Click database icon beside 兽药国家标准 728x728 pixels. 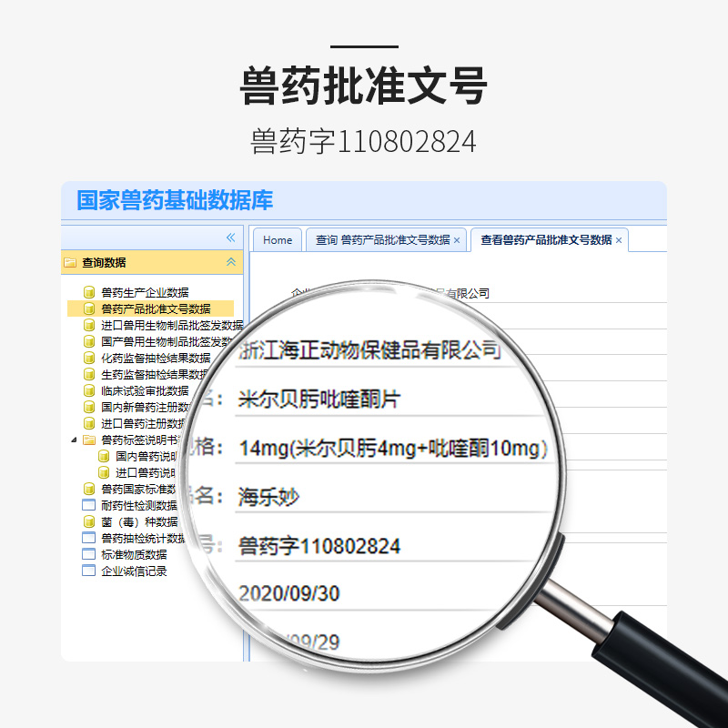pos(88,489)
